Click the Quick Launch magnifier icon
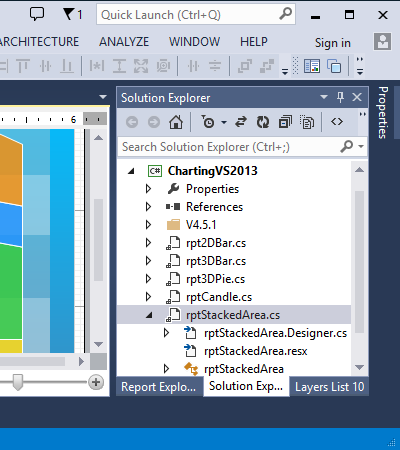 [x=285, y=14]
